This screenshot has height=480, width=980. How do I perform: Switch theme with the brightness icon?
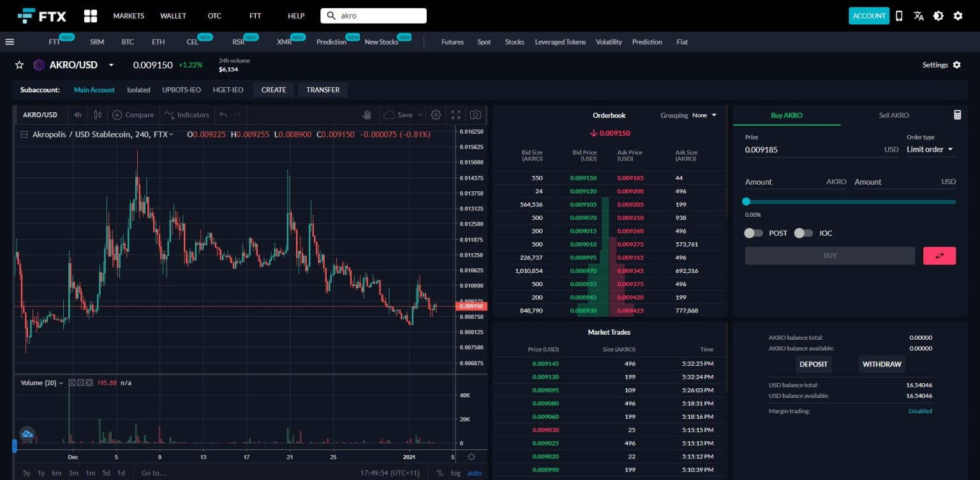click(938, 16)
